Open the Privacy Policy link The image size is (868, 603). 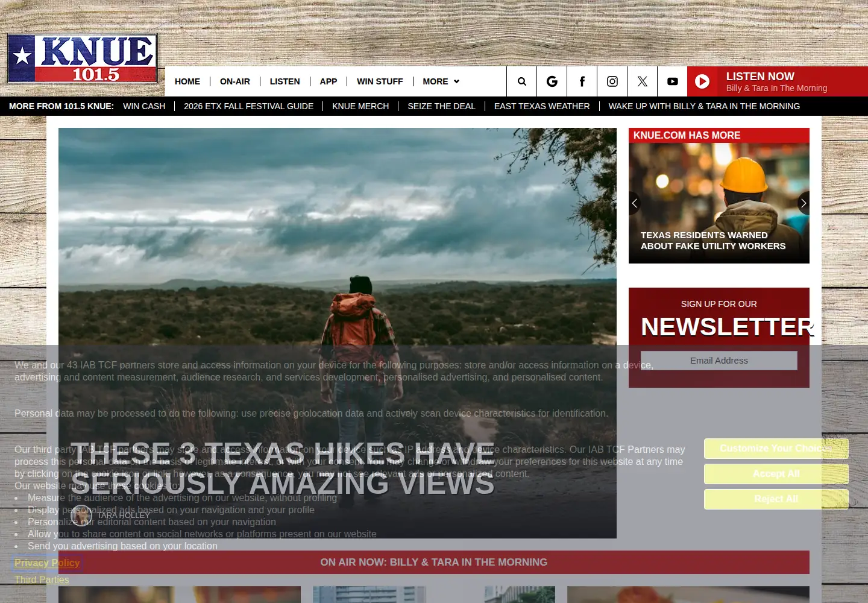47,563
